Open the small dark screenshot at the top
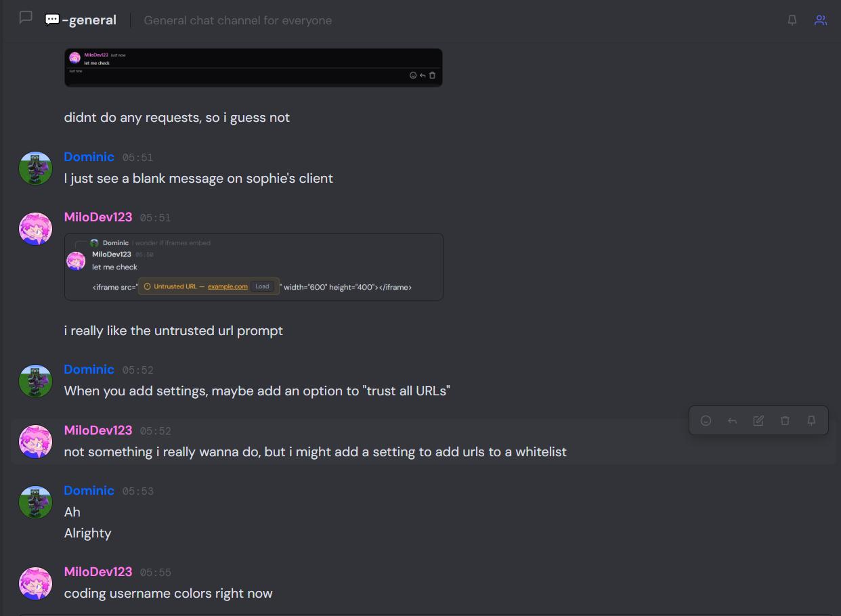Image resolution: width=841 pixels, height=616 pixels. click(253, 67)
